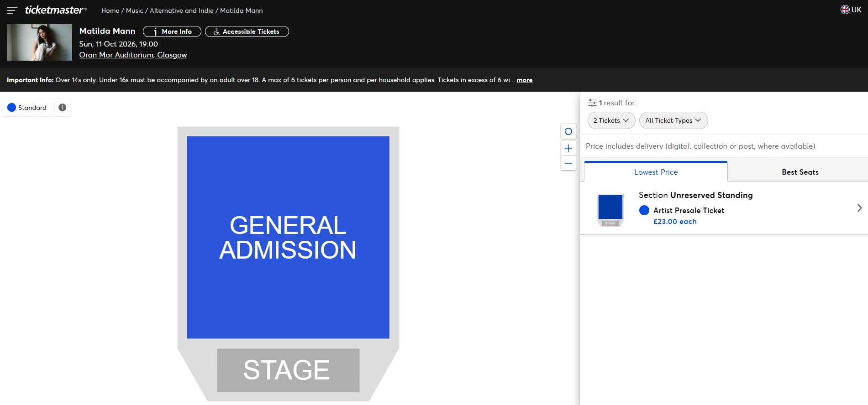Expand the Unreserved Standing ticket arrow
The width and height of the screenshot is (868, 405).
click(859, 208)
